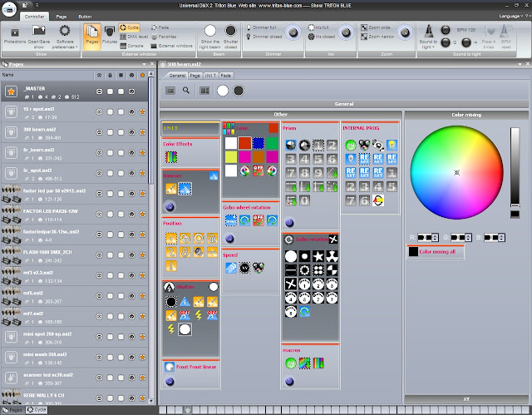Select the red color preset swatch
The image size is (532, 415).
pos(243,142)
